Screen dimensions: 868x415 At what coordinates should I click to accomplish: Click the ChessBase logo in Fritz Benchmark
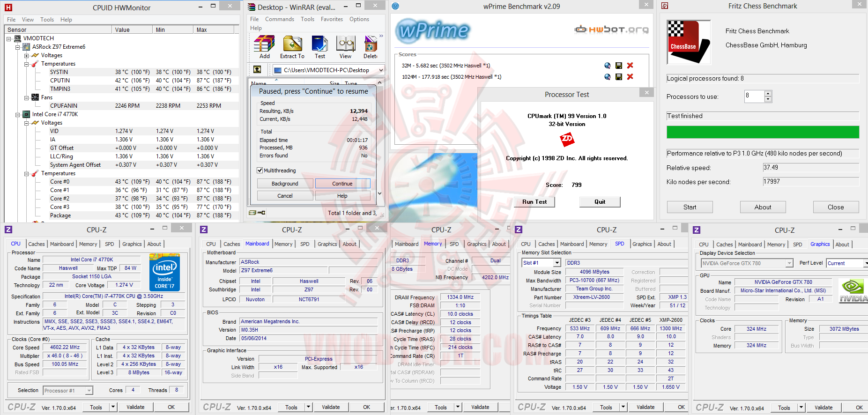pos(688,42)
